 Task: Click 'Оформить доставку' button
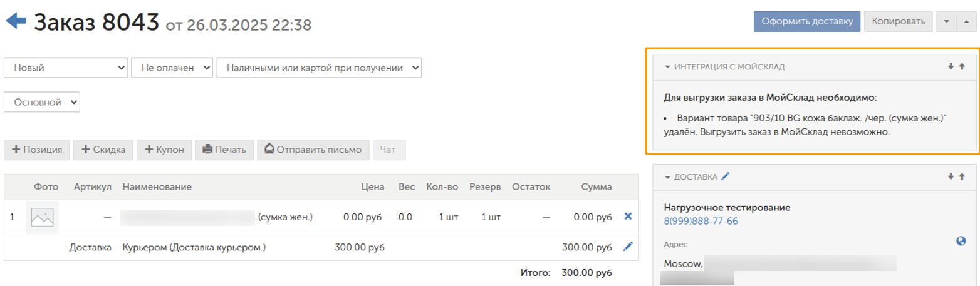(x=806, y=21)
